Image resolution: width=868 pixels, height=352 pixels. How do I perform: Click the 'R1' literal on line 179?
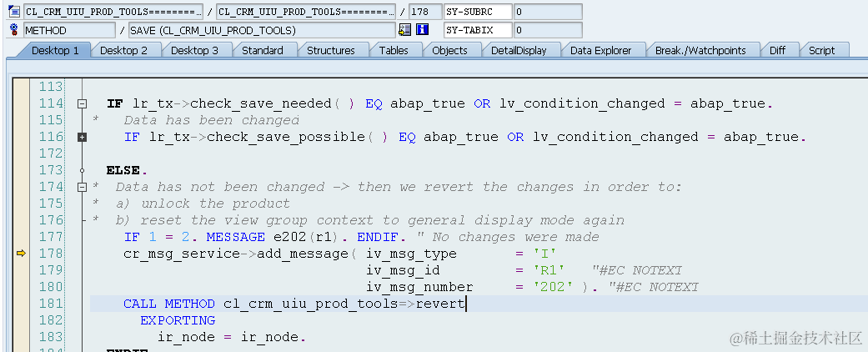click(x=549, y=270)
